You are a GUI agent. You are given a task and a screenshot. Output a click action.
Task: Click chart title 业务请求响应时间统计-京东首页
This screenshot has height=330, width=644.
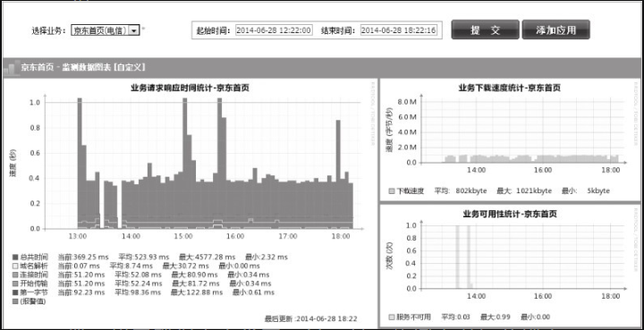click(190, 88)
